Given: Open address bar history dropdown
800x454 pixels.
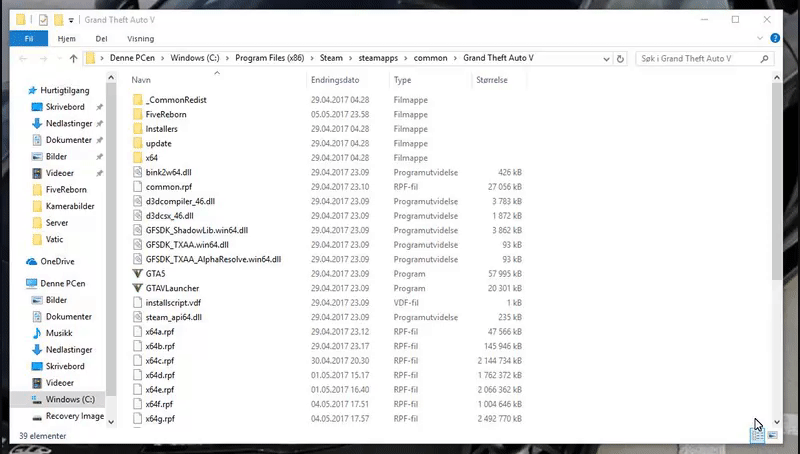Looking at the screenshot, I should 606,59.
